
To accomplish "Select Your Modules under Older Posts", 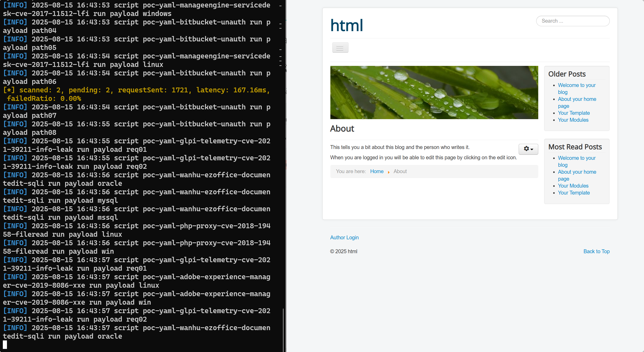I will [573, 120].
